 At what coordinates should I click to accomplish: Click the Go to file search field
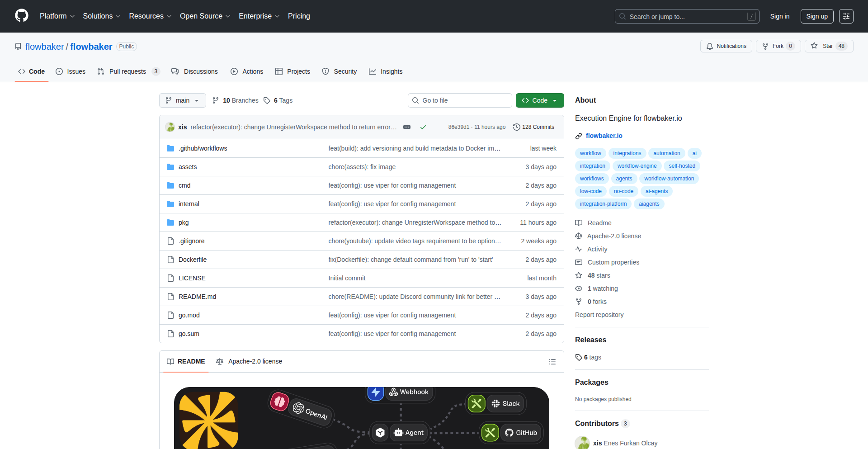pyautogui.click(x=460, y=100)
